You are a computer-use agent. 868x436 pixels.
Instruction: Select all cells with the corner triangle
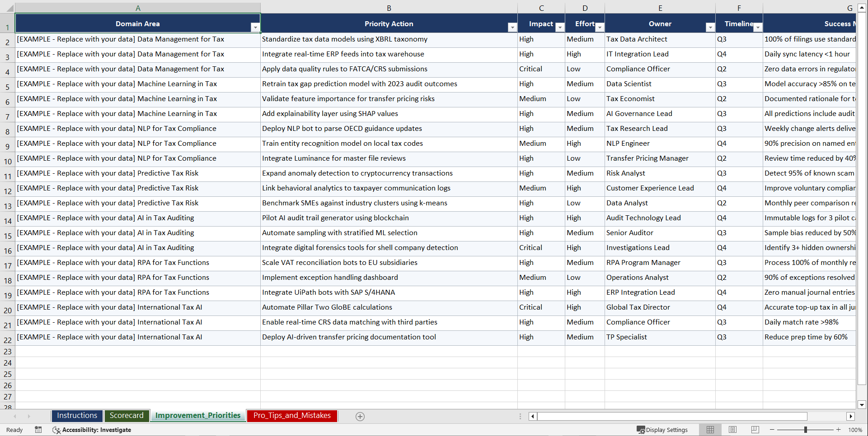click(10, 8)
